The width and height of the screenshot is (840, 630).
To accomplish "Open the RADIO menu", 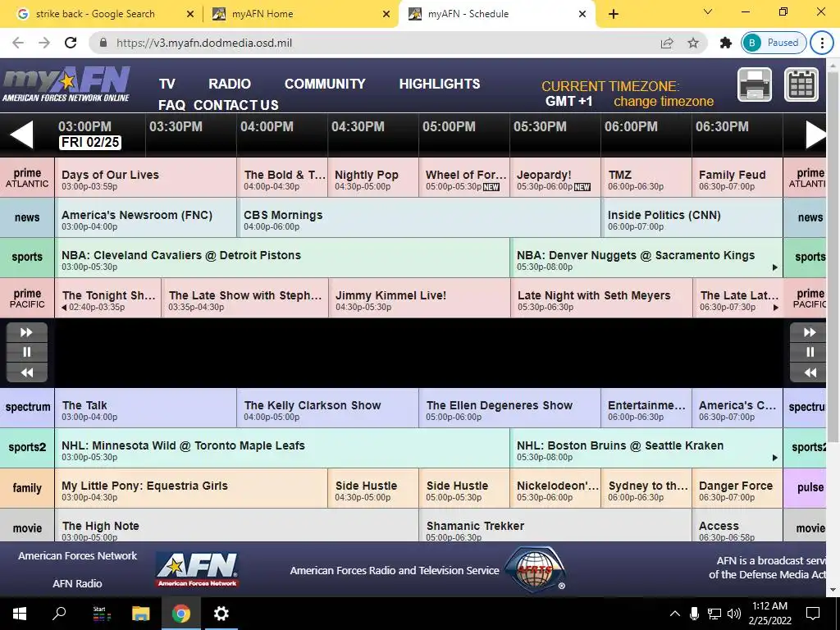I will 230,84.
